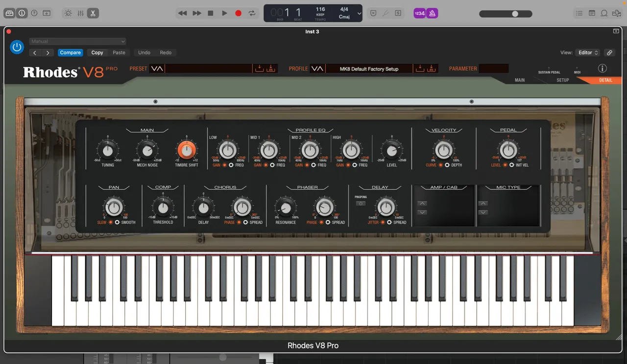
Task: Click the AMP / CAB down arrow
Action: (x=422, y=212)
